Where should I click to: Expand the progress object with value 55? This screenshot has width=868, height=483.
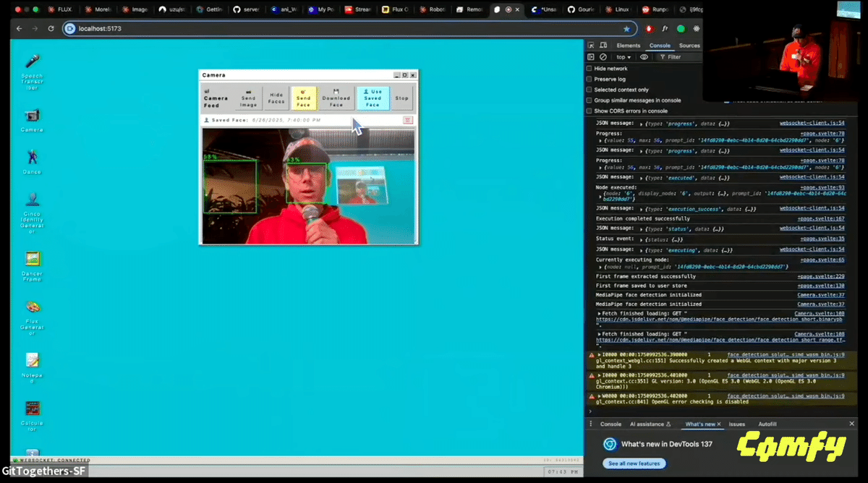pyautogui.click(x=602, y=140)
